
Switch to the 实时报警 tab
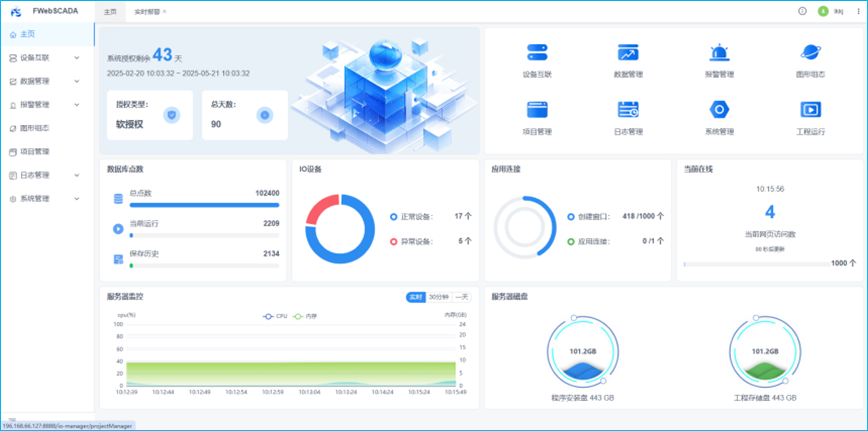pos(147,12)
